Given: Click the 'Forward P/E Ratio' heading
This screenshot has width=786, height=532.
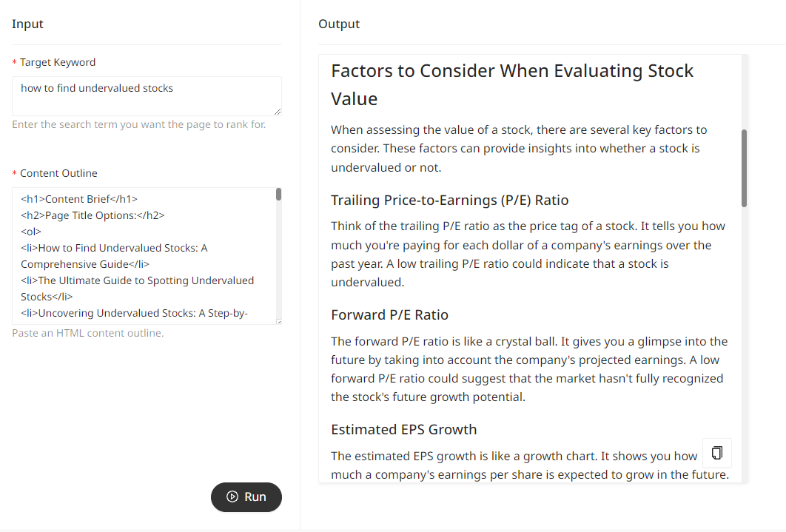Looking at the screenshot, I should coord(390,314).
